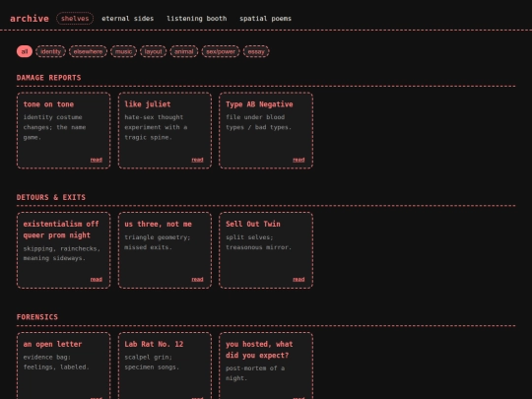Click the FORENSICS section heading
Image resolution: width=532 pixels, height=399 pixels.
tap(37, 317)
